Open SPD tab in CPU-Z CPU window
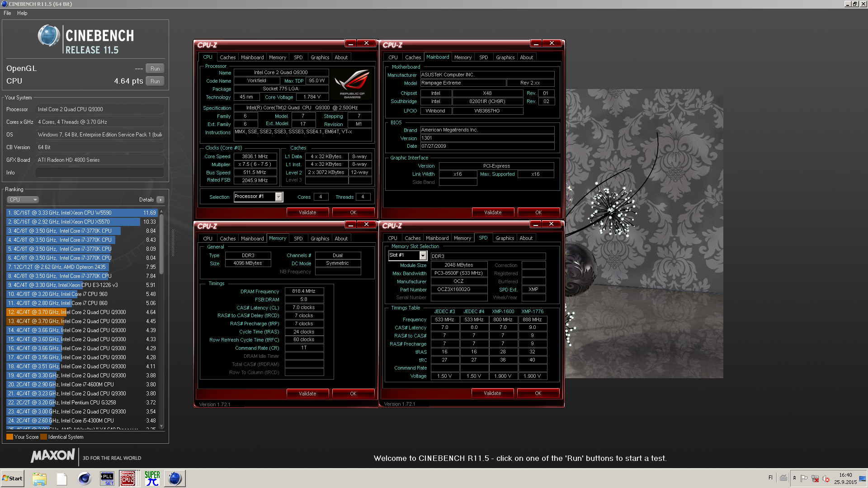 (298, 57)
